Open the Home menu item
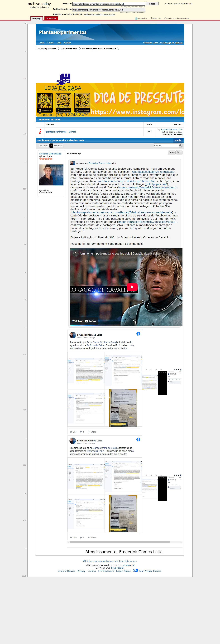This screenshot has width=220, height=644. click(41, 43)
